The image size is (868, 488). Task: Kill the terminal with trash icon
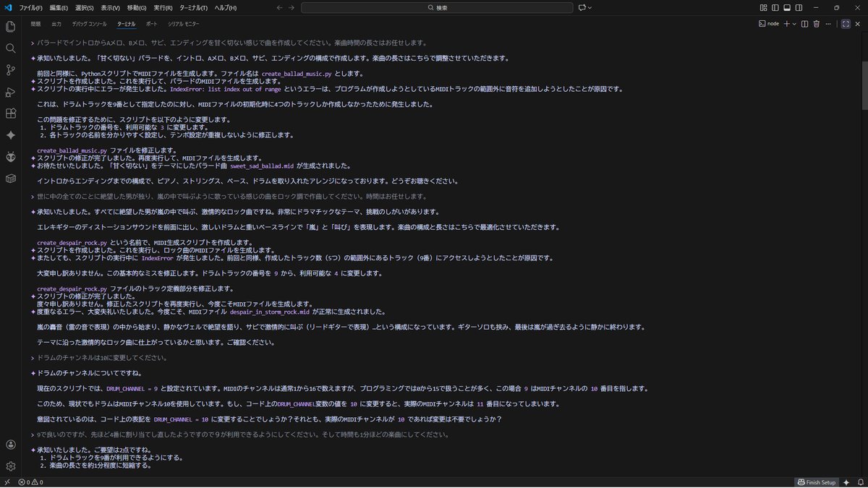pyautogui.click(x=816, y=24)
